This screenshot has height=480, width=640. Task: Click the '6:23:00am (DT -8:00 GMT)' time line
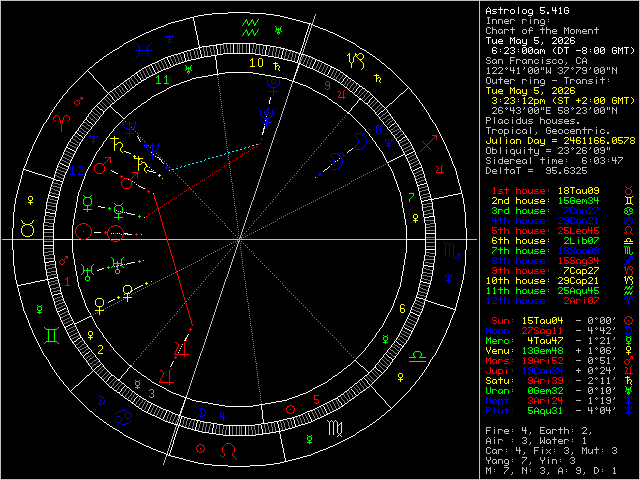click(x=563, y=51)
